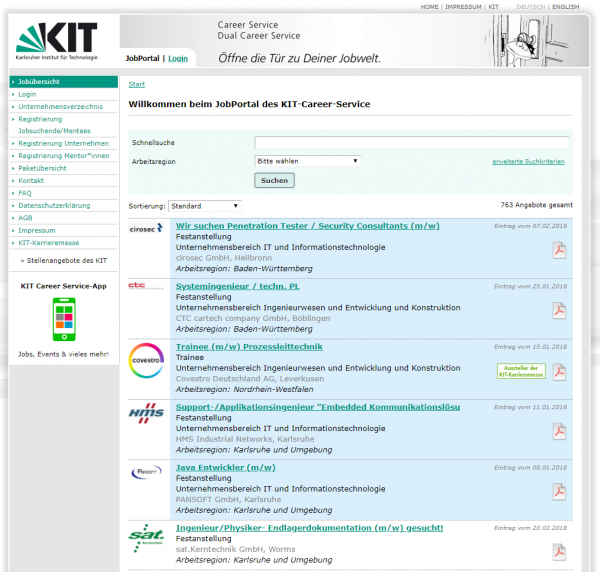Open Kontakt in the sidebar
Image resolution: width=600 pixels, height=572 pixels.
click(31, 180)
